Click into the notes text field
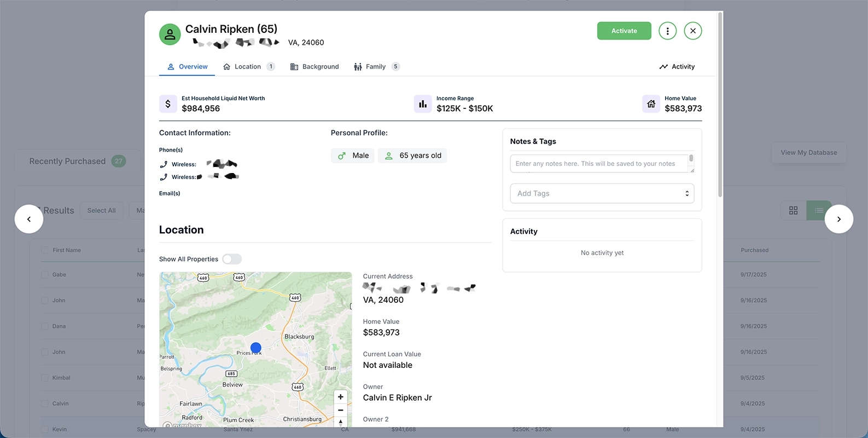The image size is (868, 438). pyautogui.click(x=598, y=164)
